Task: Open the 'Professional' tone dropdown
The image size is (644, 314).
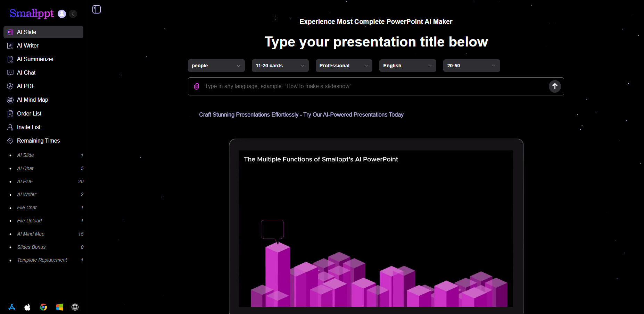Action: 344,66
